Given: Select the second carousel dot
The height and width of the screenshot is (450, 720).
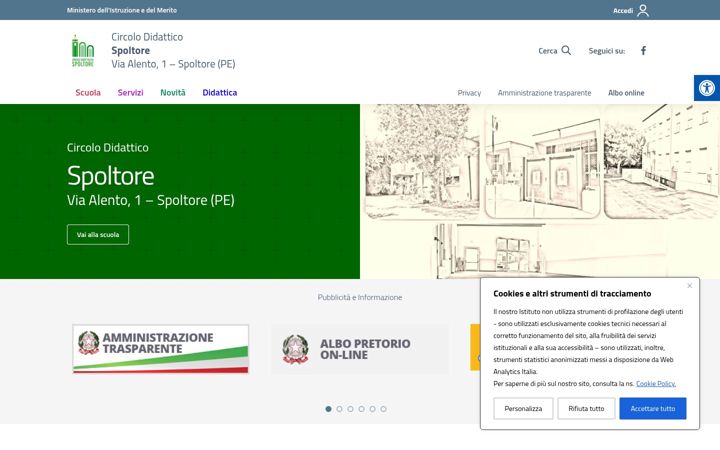Looking at the screenshot, I should click(x=339, y=409).
